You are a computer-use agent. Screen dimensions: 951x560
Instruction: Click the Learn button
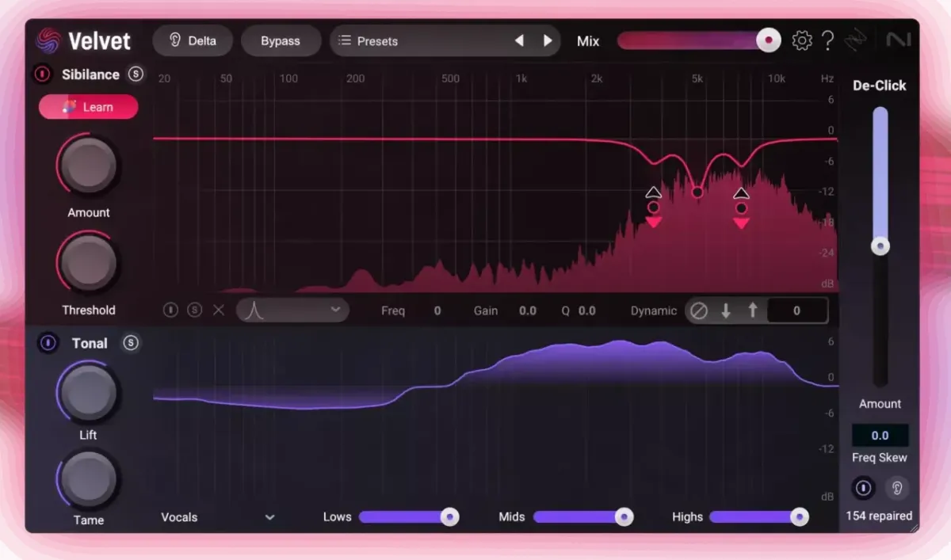click(x=89, y=107)
